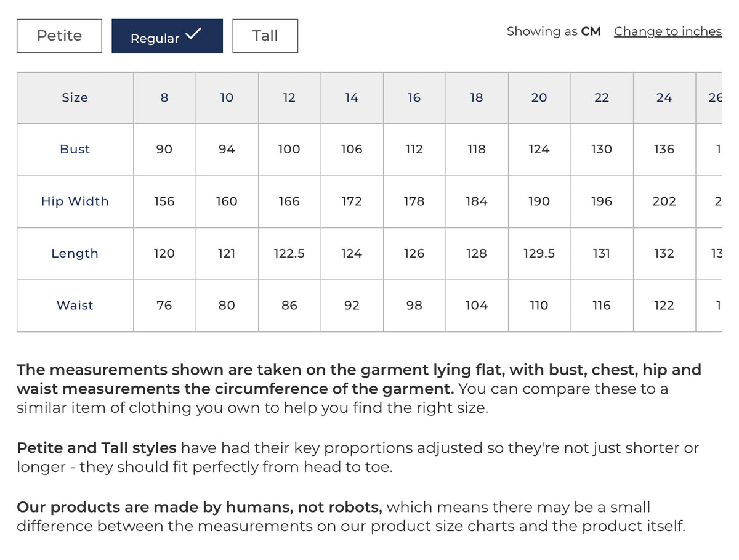This screenshot has width=739, height=560.
Task: Click the Length row label
Action: point(75,253)
